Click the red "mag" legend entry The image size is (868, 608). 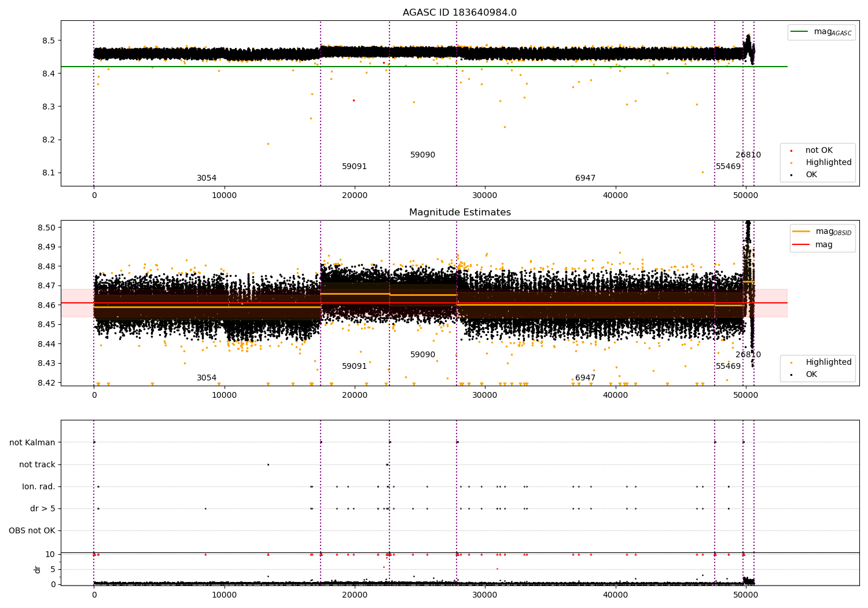(812, 245)
